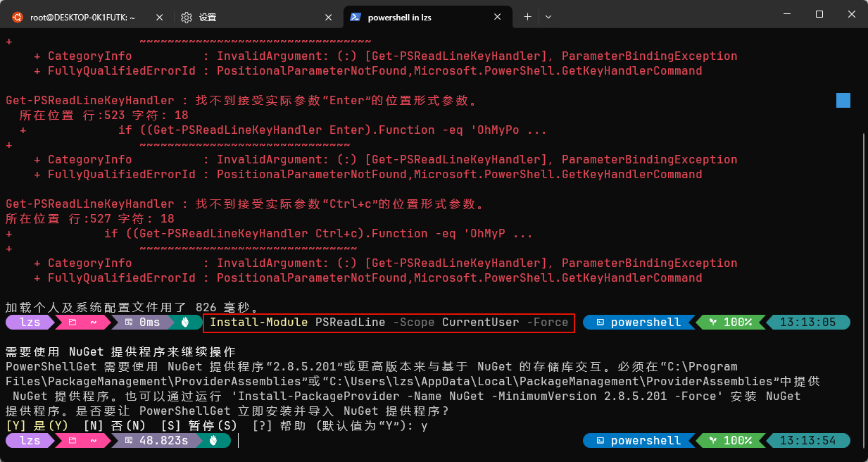Click the powershell segment at 13:13:05
This screenshot has height=462, width=868.
click(639, 323)
